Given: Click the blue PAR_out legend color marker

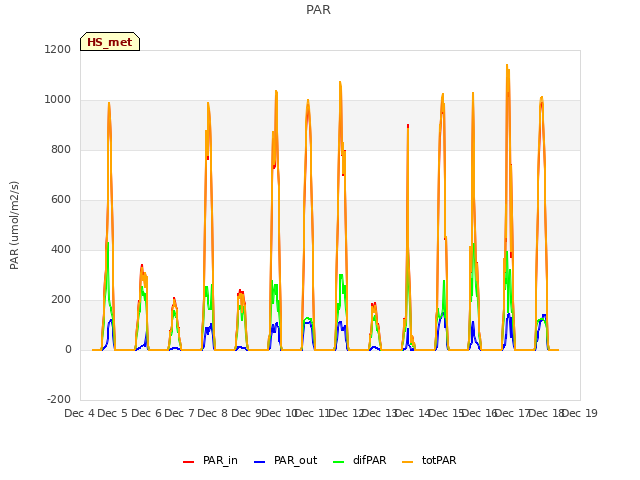Looking at the screenshot, I should click(x=260, y=462).
